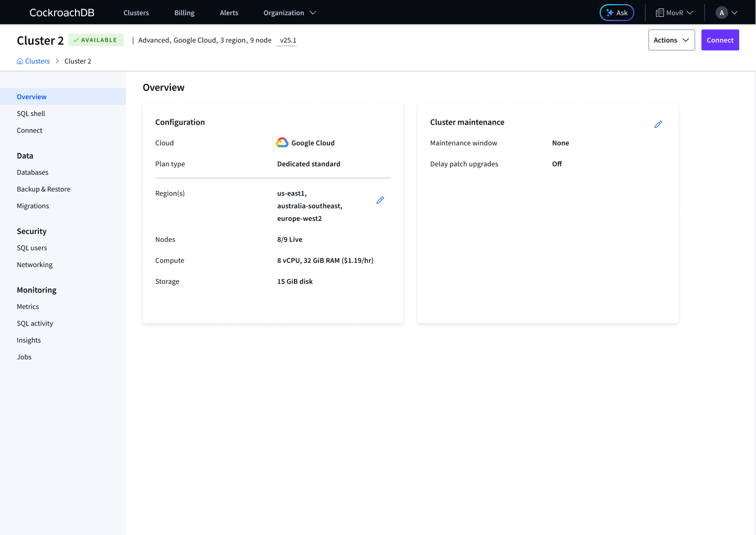Click the user avatar A
756x535 pixels.
click(722, 13)
